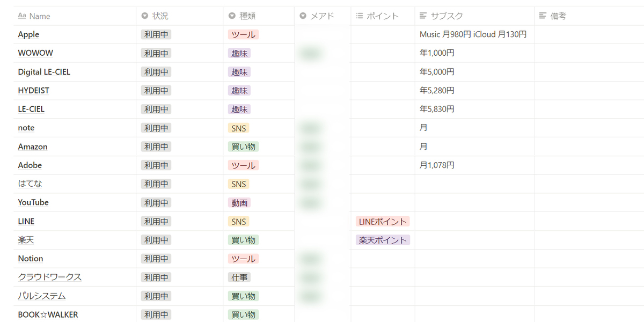Viewport: 644px width, 322px height.
Task: Open the ポイント column header menu
Action: click(x=382, y=16)
